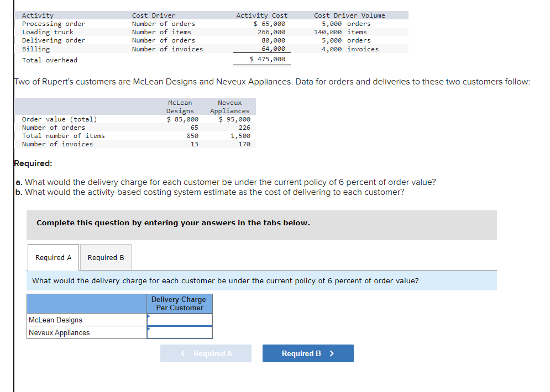Click the 64,000 activity cost value
The image size is (550, 392).
pyautogui.click(x=273, y=49)
